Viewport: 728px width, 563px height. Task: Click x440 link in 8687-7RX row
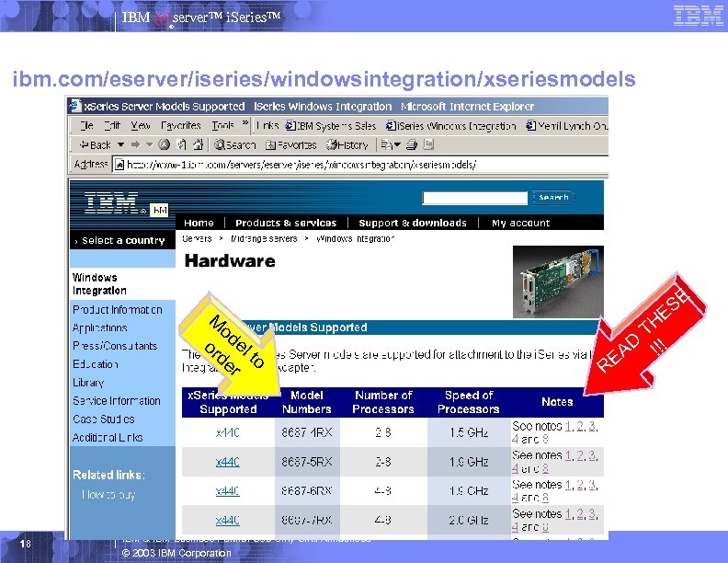tap(228, 521)
